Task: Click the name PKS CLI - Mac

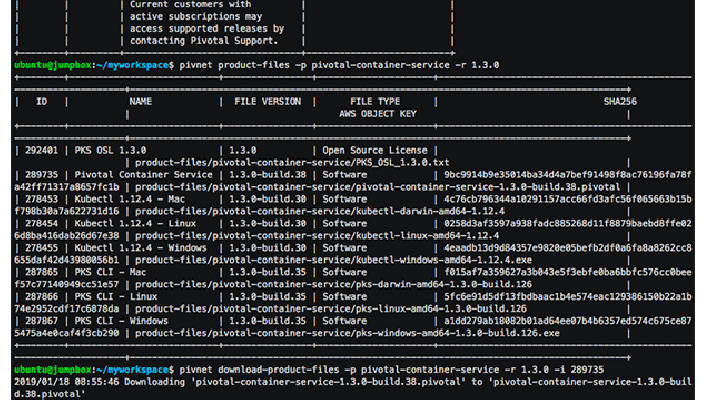Action: pyautogui.click(x=110, y=272)
